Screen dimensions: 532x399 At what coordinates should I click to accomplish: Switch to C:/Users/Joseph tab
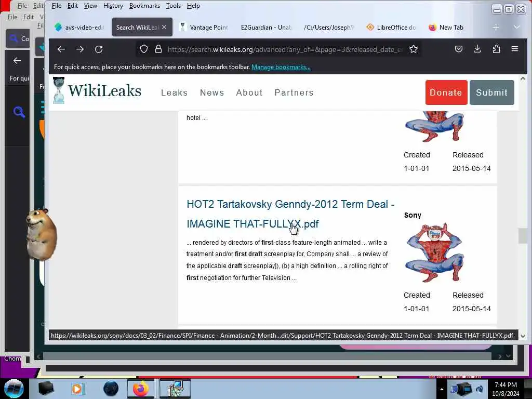pos(328,28)
